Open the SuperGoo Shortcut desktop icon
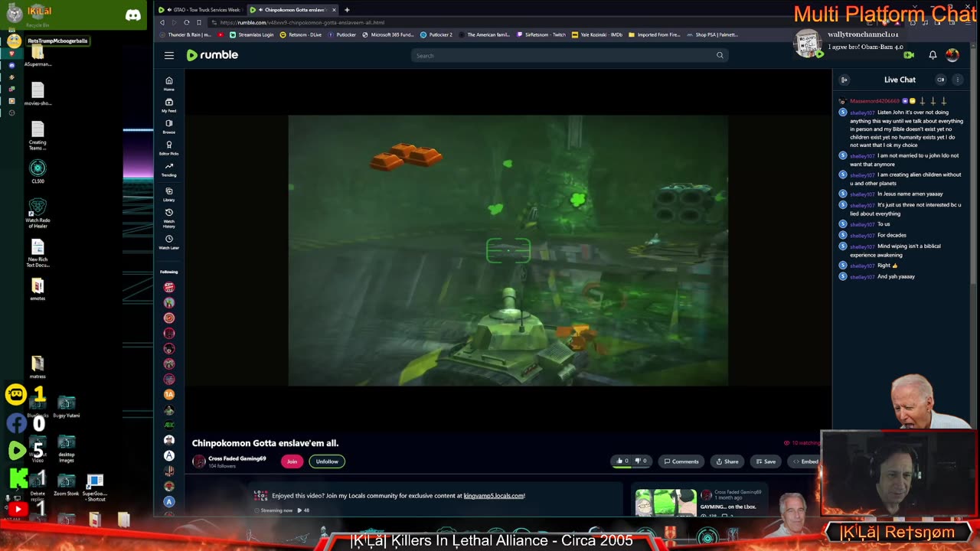The height and width of the screenshot is (551, 980). [x=95, y=487]
